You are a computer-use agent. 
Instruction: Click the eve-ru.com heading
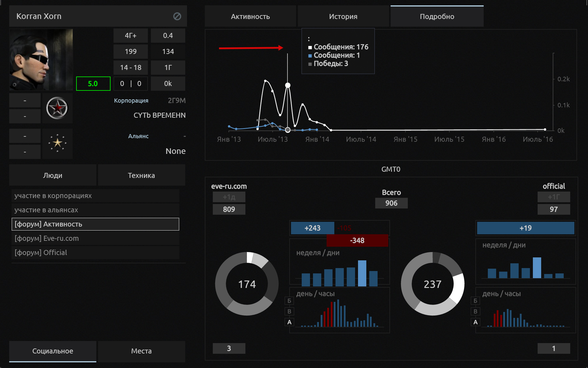[x=229, y=186]
